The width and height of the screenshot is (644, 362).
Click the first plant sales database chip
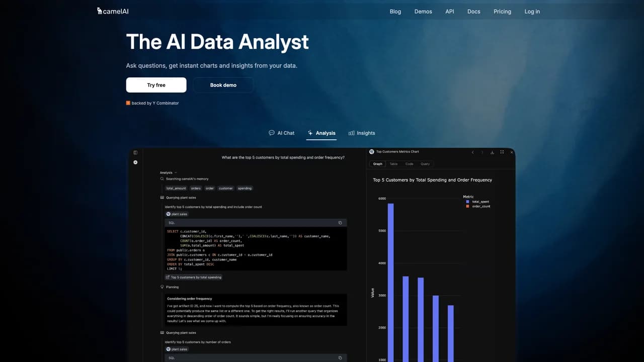[177, 214]
